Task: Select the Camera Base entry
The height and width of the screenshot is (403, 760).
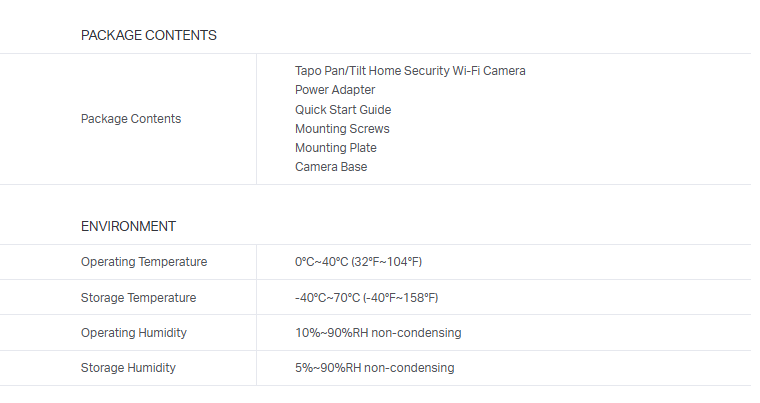Action: pos(331,167)
